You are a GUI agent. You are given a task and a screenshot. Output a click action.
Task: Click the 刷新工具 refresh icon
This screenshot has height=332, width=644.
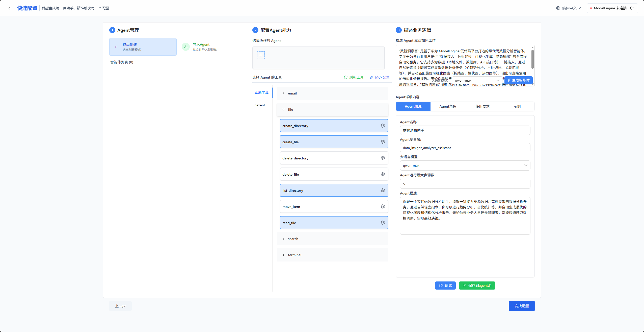346,77
